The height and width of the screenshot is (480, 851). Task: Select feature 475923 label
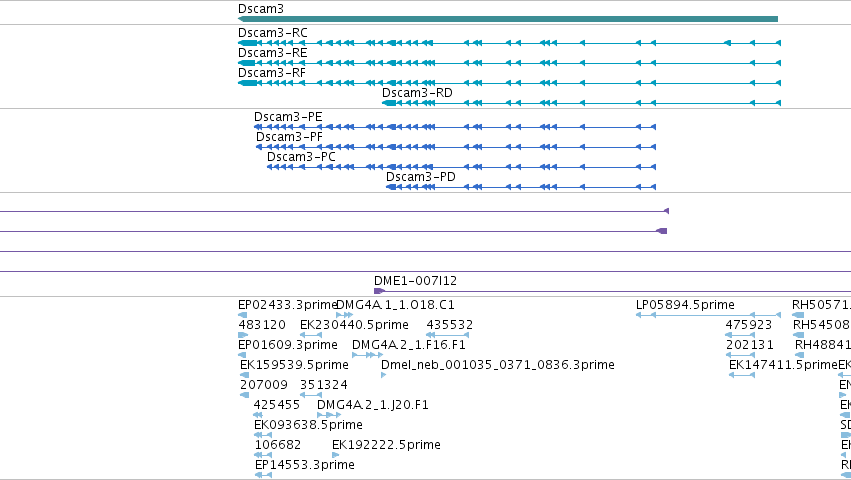[748, 325]
